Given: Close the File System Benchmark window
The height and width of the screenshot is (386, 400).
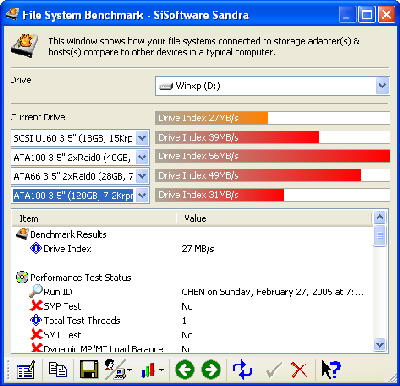Looking at the screenshot, I should tap(386, 15).
